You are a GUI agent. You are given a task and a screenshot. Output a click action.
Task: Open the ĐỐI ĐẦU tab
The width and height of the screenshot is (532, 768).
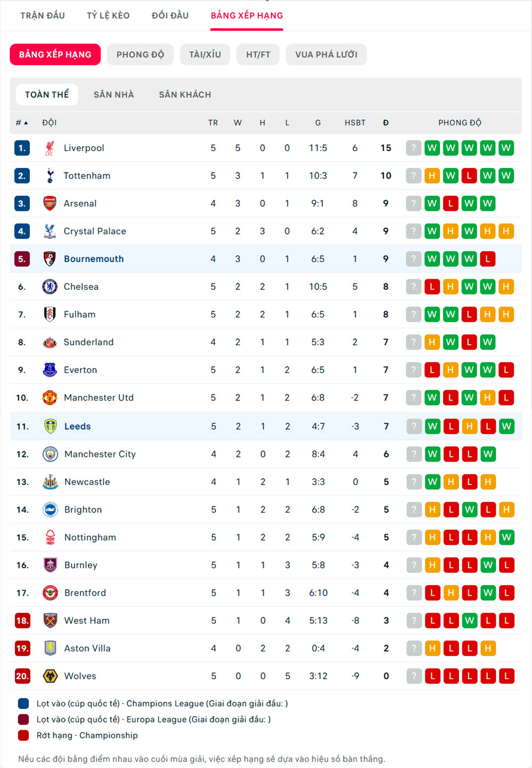pyautogui.click(x=170, y=15)
